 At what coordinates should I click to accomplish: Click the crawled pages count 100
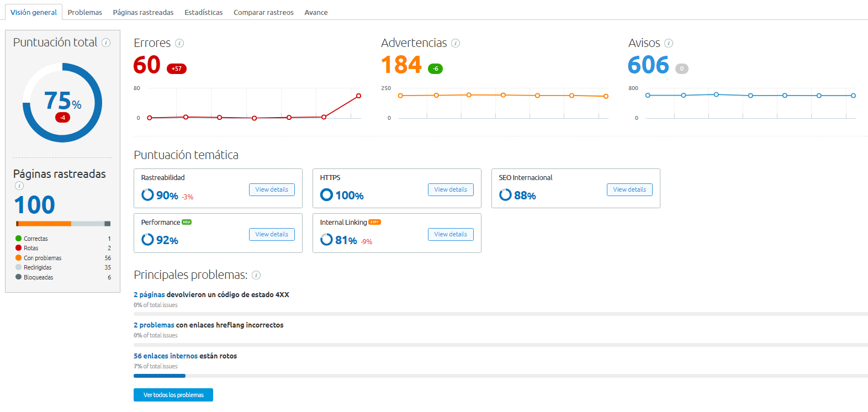pyautogui.click(x=35, y=205)
